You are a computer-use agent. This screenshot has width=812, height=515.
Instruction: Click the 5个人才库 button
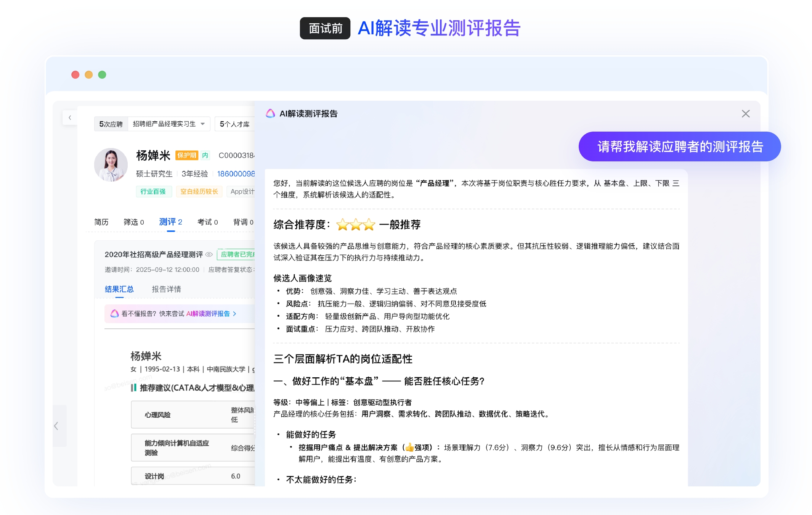(234, 124)
